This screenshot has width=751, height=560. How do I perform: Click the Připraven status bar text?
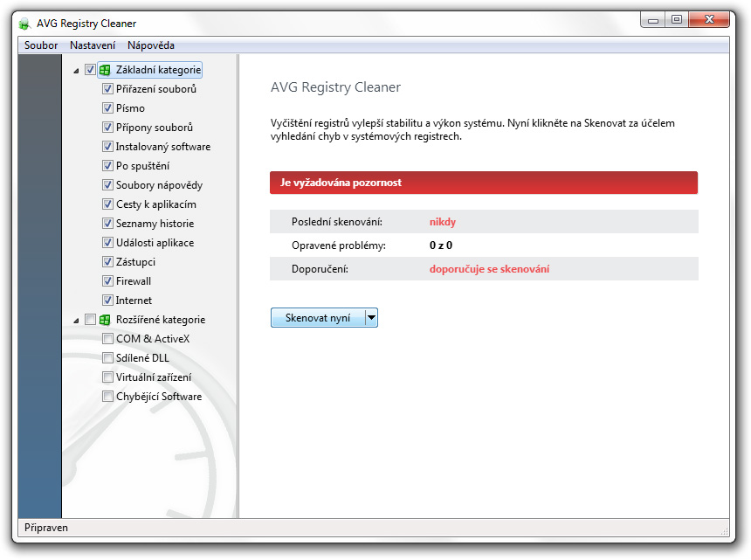click(46, 528)
